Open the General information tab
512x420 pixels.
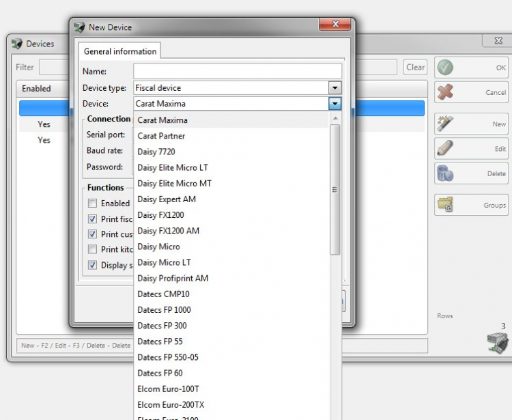(120, 51)
